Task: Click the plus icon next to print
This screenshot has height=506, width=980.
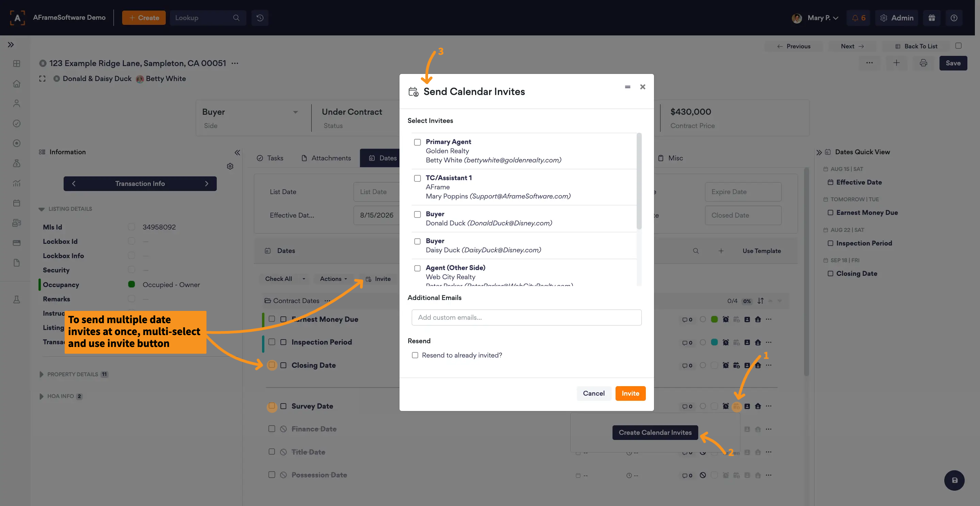Action: pos(896,63)
